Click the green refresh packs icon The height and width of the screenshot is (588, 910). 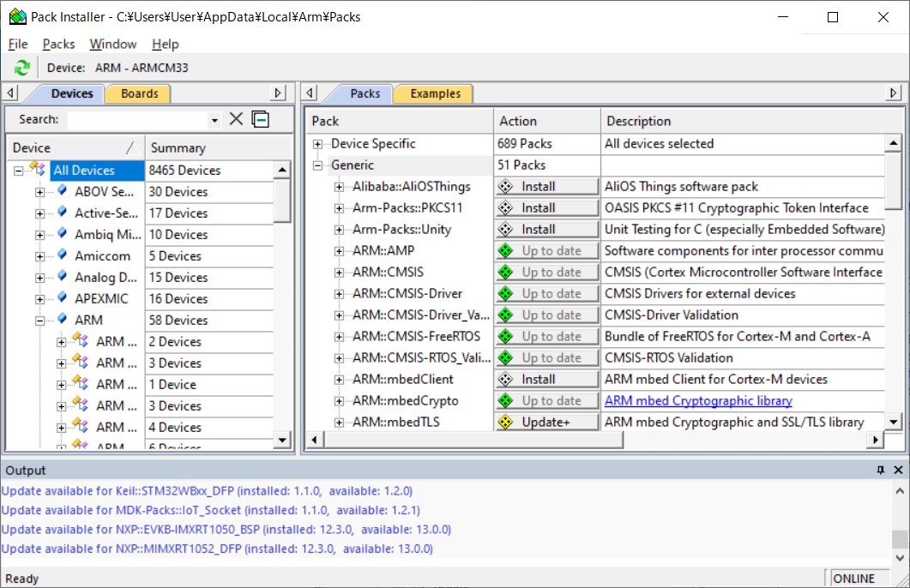point(22,68)
